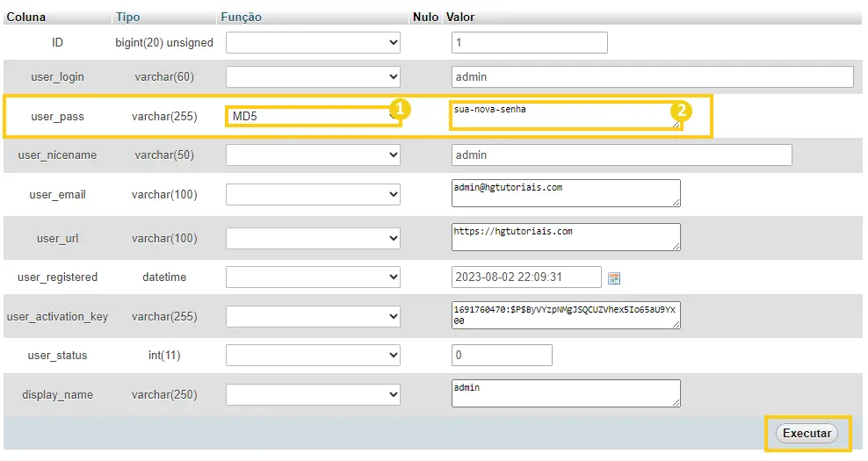Focus the user_registered datetime field
This screenshot has width=868, height=461.
[x=526, y=277]
